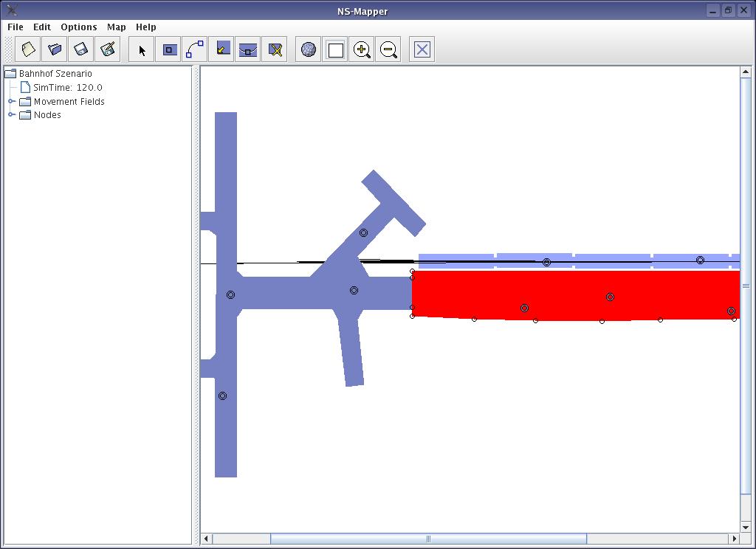
Task: Select the arrow pointer tool
Action: coord(142,49)
